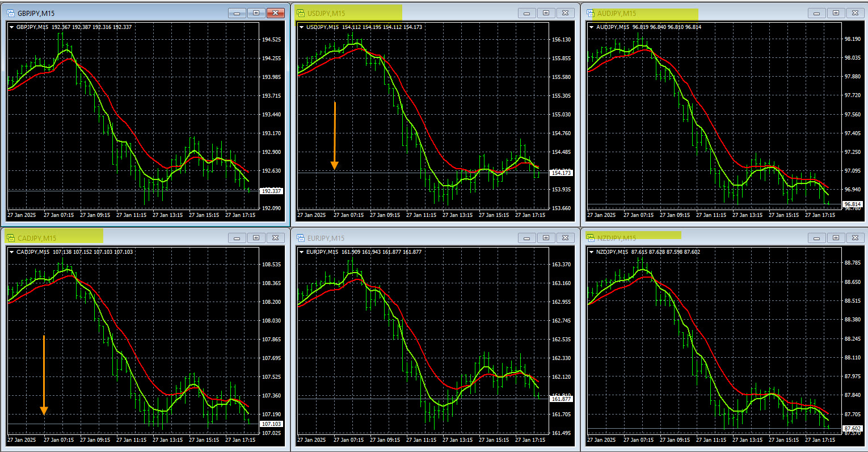The height and width of the screenshot is (452, 868).
Task: Select the orange arrow on CADJPY chart
Action: click(44, 375)
